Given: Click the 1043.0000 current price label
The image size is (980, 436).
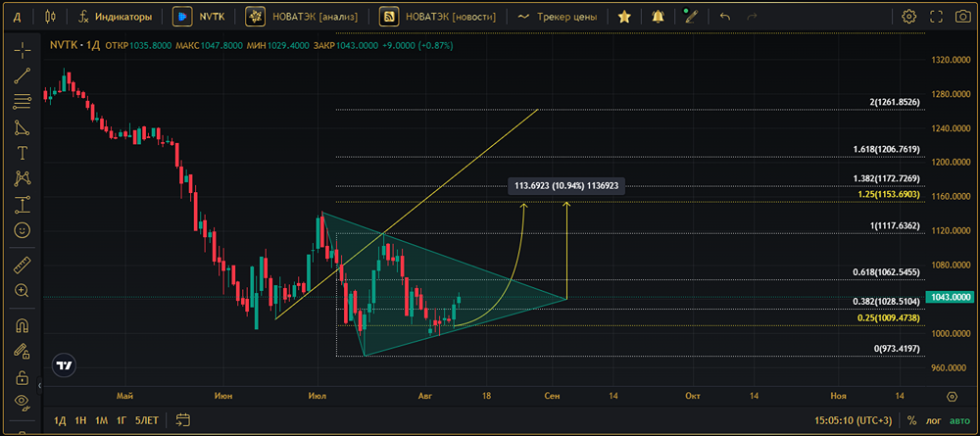Looking at the screenshot, I should (952, 297).
